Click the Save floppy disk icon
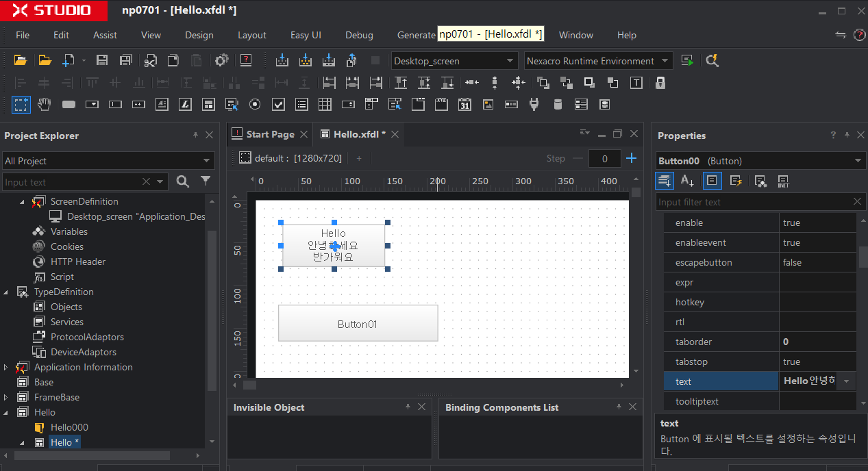The image size is (868, 471). tap(102, 60)
